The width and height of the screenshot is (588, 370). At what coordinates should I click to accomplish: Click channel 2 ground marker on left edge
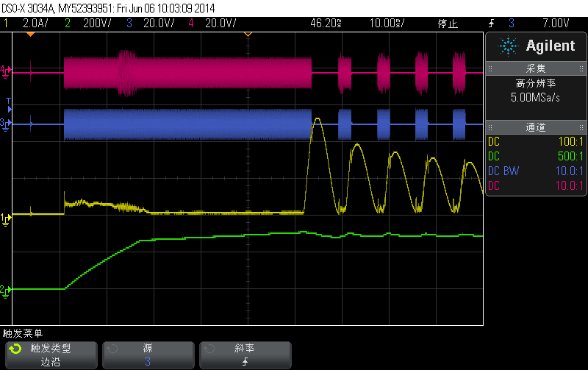click(6, 291)
